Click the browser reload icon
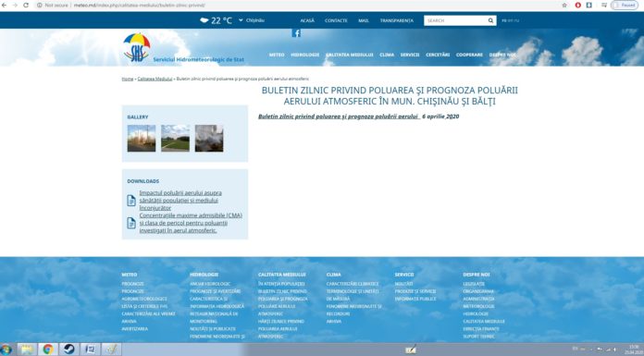The image size is (644, 356). tap(26, 6)
